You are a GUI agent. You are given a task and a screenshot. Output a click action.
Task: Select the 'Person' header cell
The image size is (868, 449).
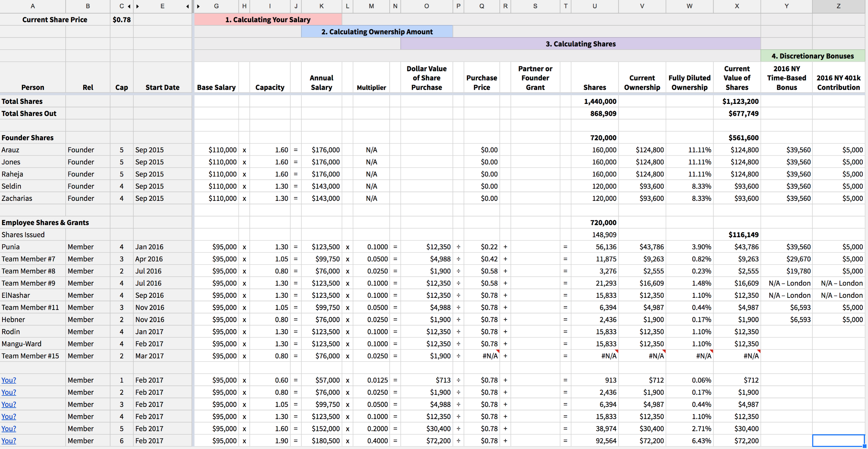(x=33, y=77)
